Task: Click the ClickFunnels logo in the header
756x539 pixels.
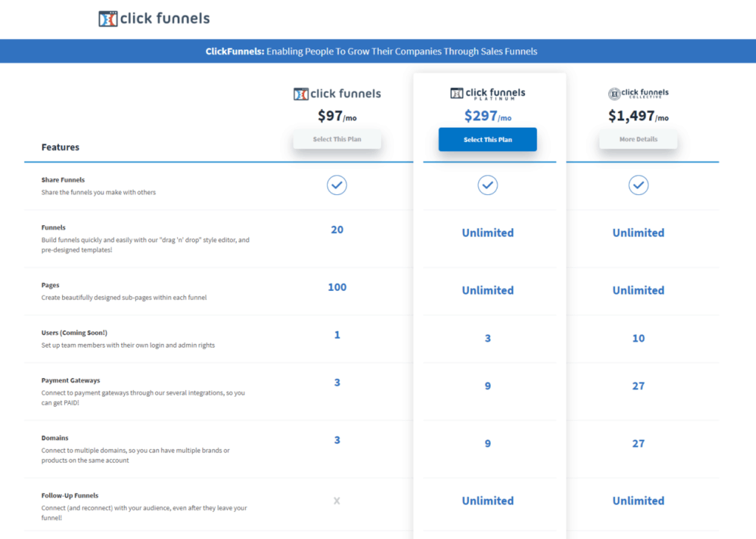Action: coord(154,18)
